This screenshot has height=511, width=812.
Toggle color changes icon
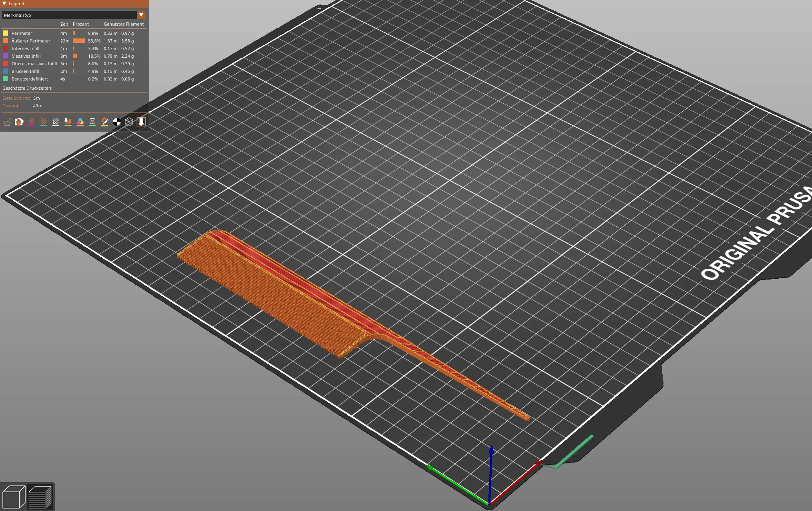[80, 122]
